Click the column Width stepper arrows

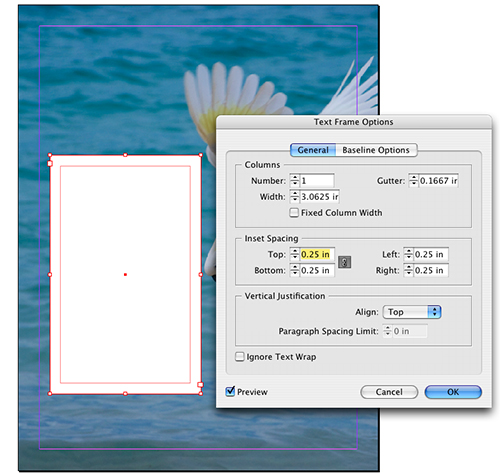click(295, 197)
